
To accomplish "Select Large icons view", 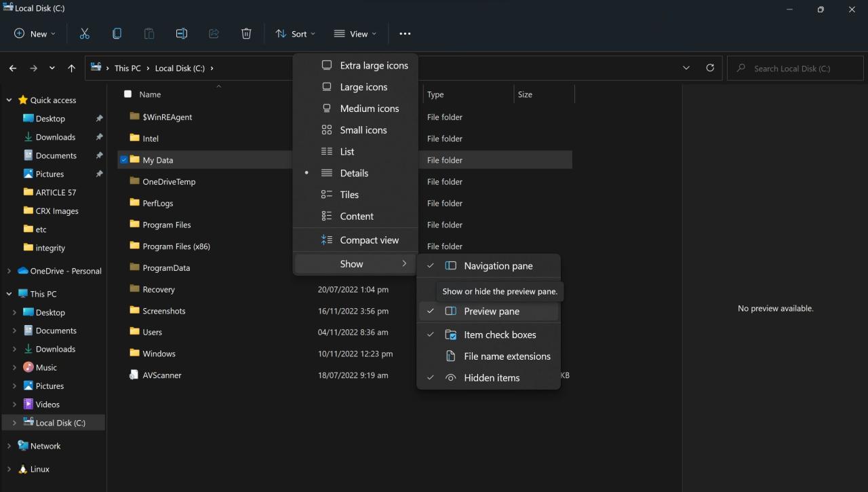I will (x=355, y=87).
